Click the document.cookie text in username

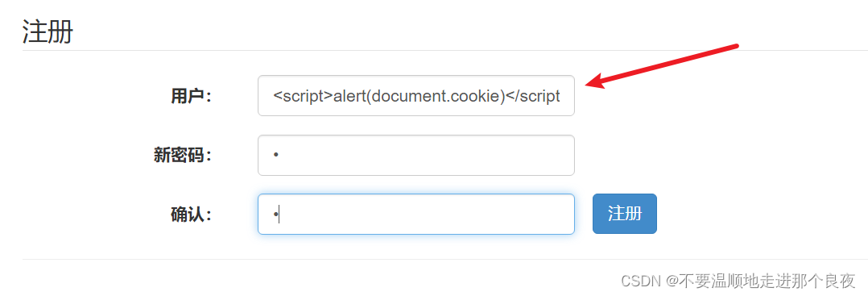click(435, 97)
